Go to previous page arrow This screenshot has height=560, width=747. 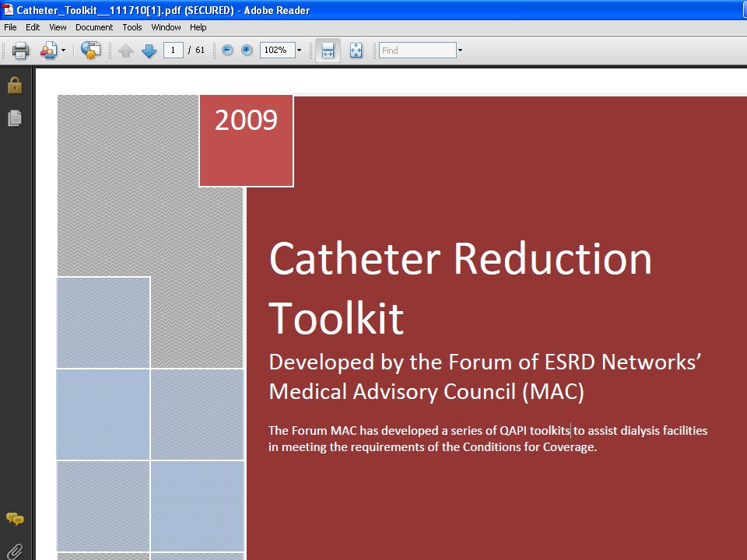126,51
